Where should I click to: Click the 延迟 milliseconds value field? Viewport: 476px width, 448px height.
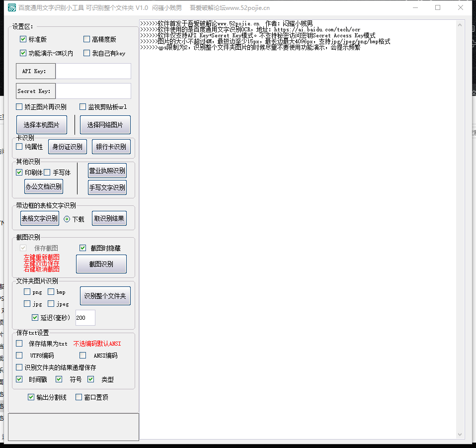pyautogui.click(x=85, y=318)
